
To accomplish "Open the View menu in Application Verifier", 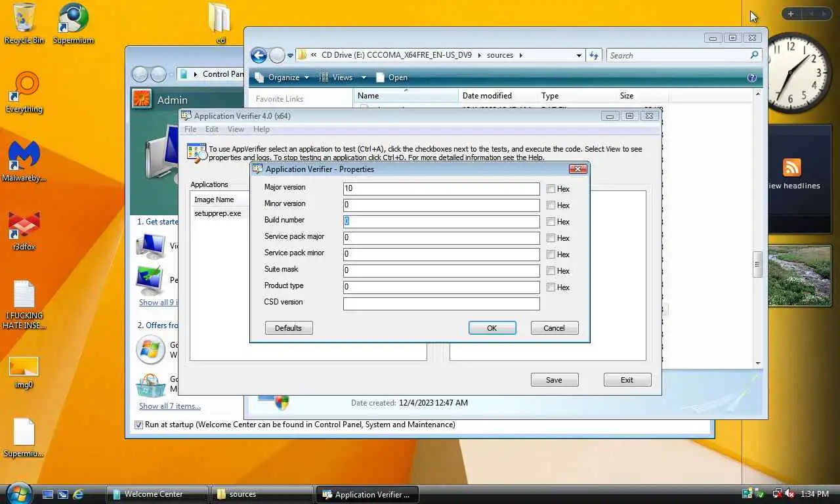I will pyautogui.click(x=236, y=129).
